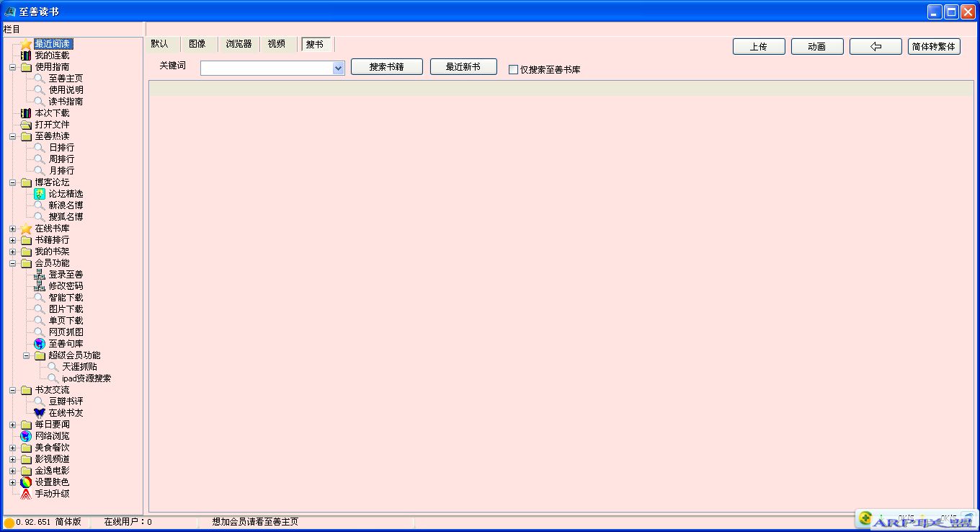Click the butterfly icon beside 在线书友
The height and width of the screenshot is (532, 980).
coord(40,413)
